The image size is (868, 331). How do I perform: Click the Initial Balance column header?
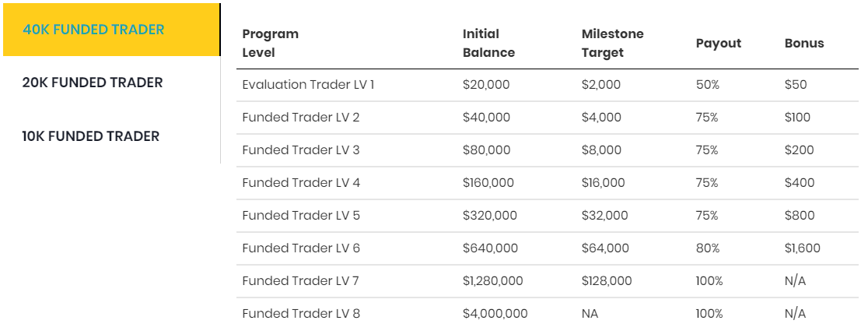click(x=488, y=44)
